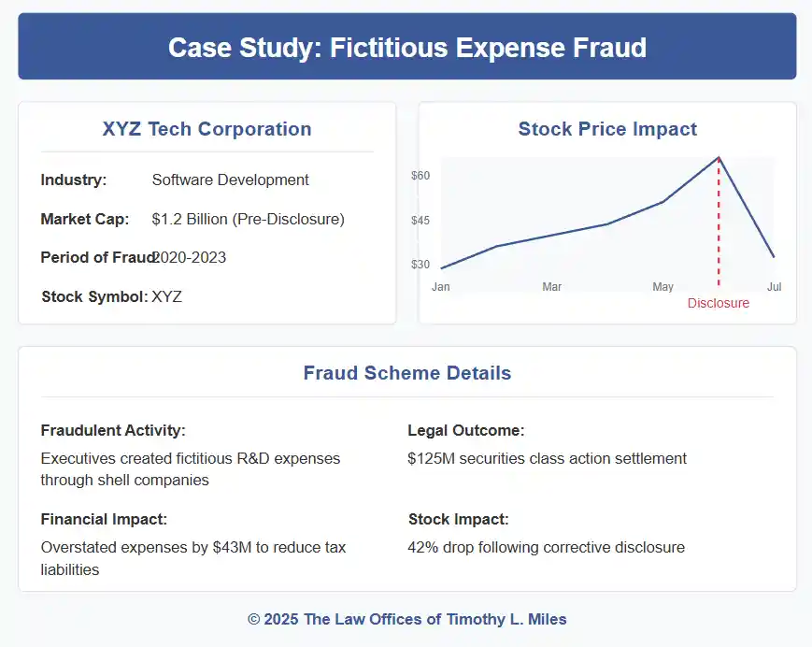Click the Legal Outcome subheading

coord(465,430)
